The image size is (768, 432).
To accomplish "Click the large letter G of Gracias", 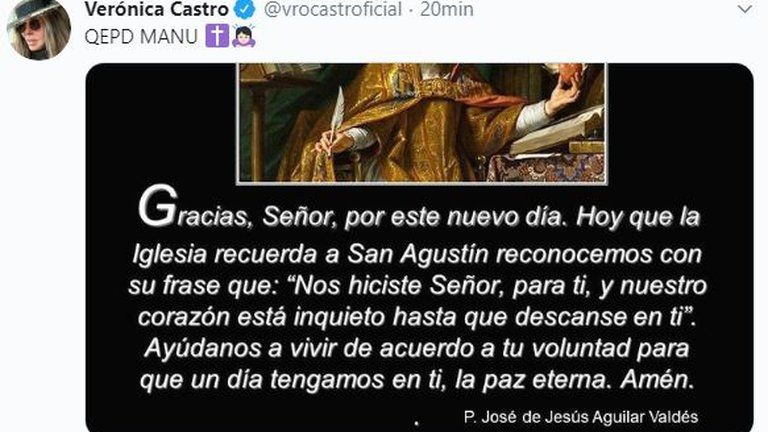I will click(157, 207).
